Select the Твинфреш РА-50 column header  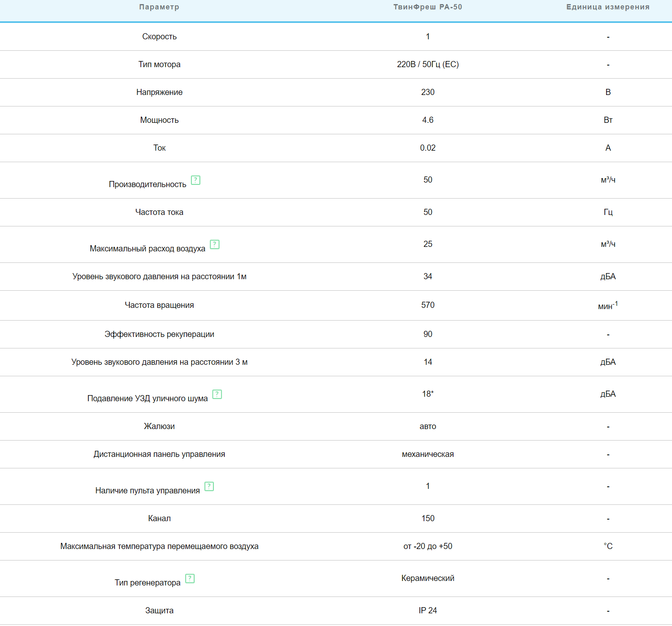[x=428, y=7]
